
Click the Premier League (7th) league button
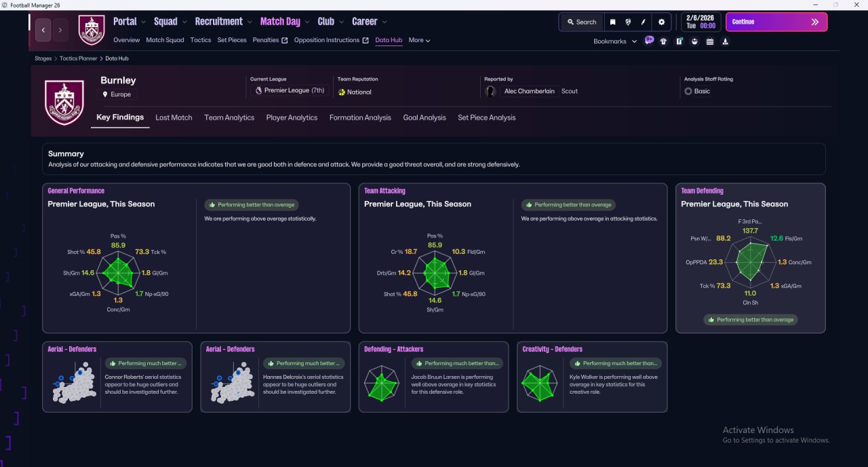290,90
